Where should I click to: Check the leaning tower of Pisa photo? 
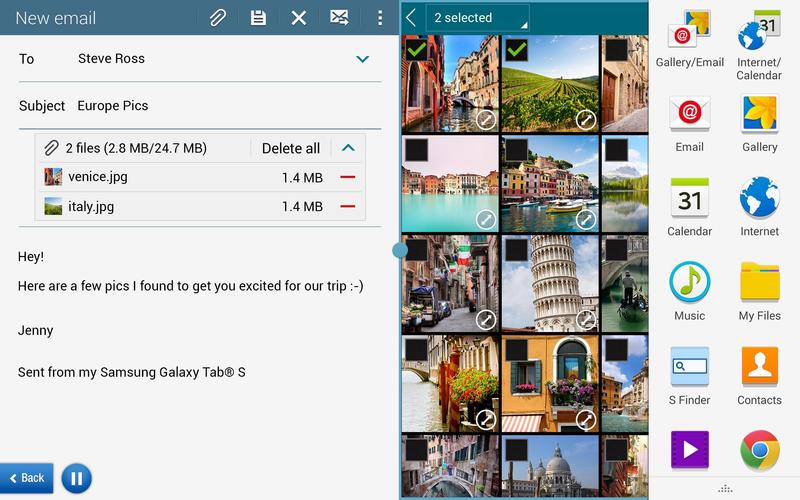(x=517, y=250)
